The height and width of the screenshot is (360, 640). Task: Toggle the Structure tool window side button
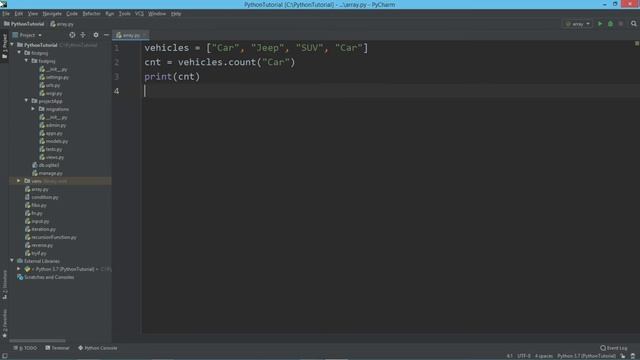[4, 284]
